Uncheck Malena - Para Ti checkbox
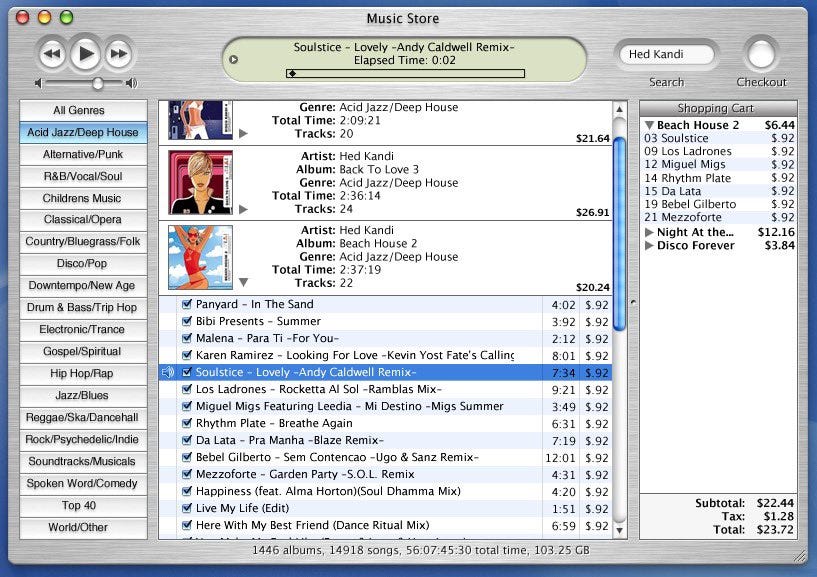The image size is (817, 577). [x=187, y=338]
